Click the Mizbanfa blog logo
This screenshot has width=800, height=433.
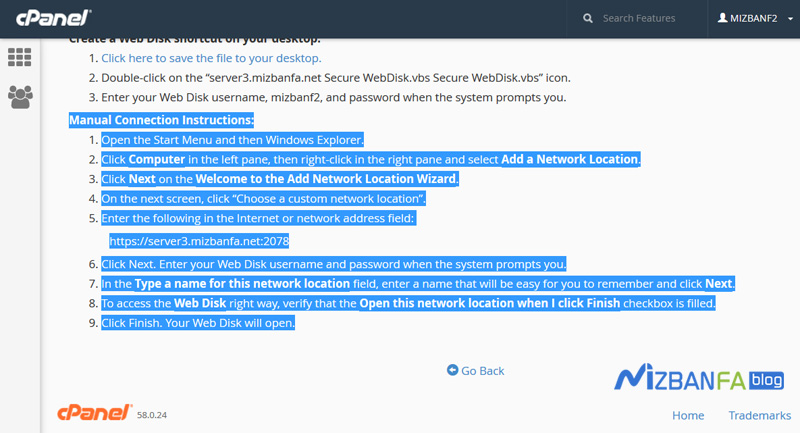(699, 378)
